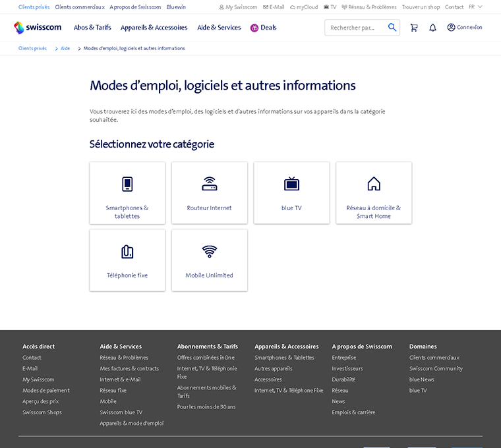This screenshot has width=501, height=448.
Task: Click footer Pour les moins de 30 ans
Action: pyautogui.click(x=206, y=406)
